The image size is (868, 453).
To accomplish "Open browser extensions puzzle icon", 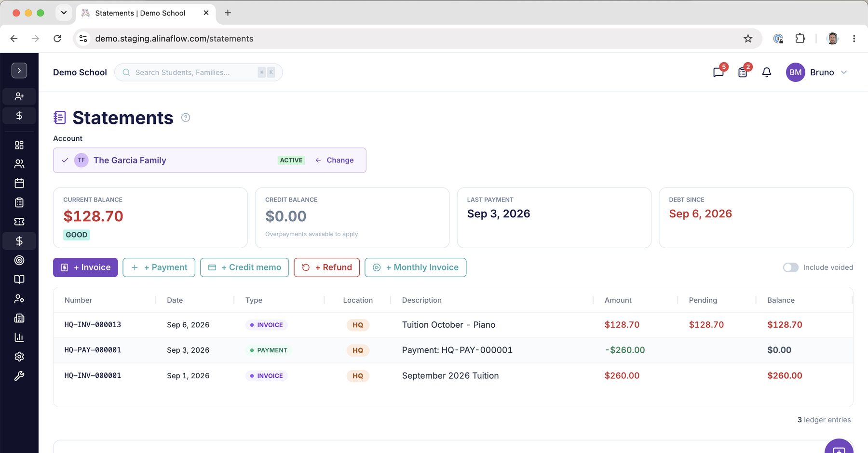I will point(800,39).
